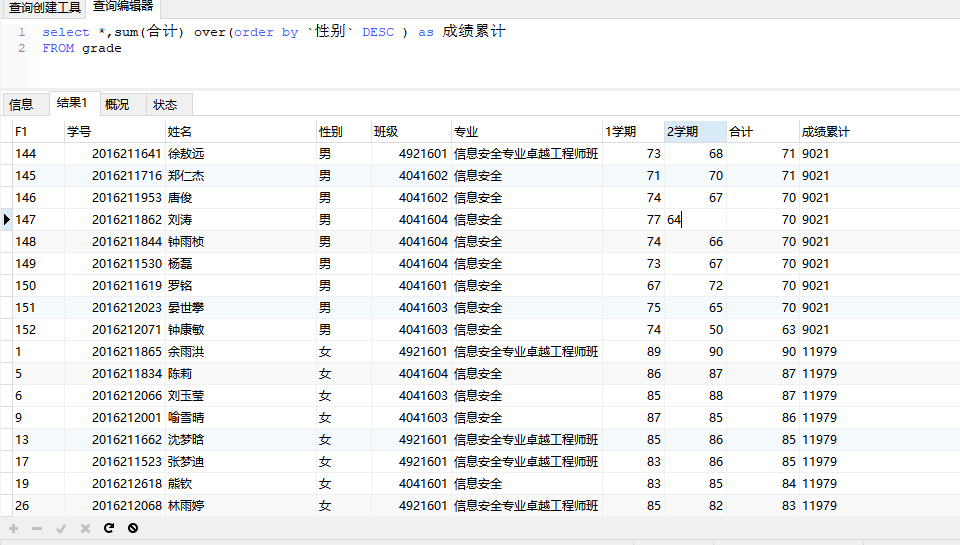This screenshot has height=545, width=960.
Task: Click student ID 2016212618
Action: click(114, 484)
